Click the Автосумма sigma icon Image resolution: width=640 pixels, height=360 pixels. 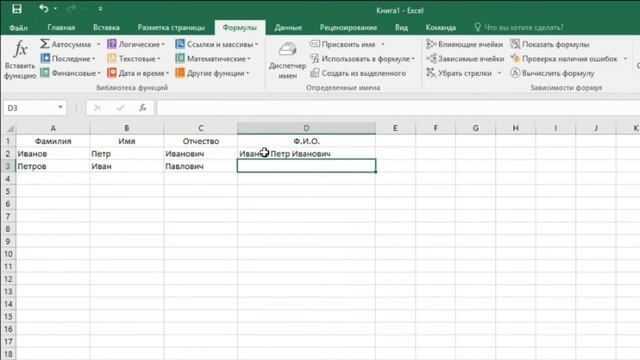(x=45, y=44)
